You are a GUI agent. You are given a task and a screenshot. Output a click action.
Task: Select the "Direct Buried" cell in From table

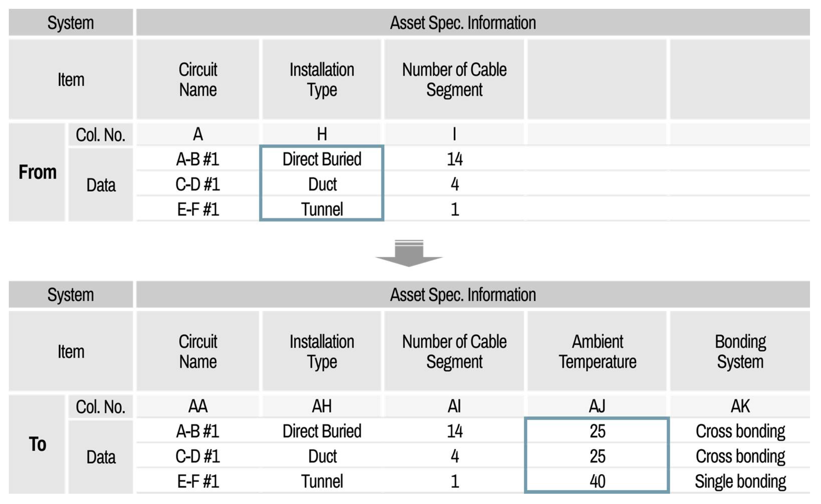pos(322,159)
